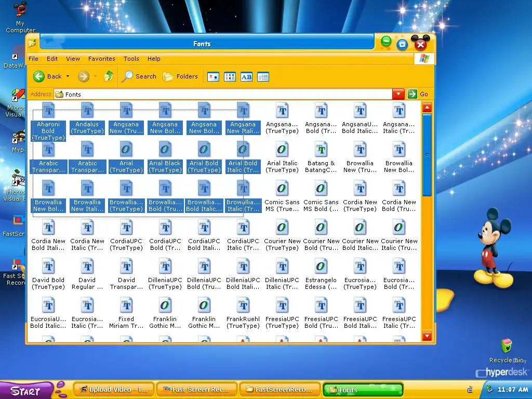
Task: Click the scrollbar up arrow
Action: click(427, 108)
